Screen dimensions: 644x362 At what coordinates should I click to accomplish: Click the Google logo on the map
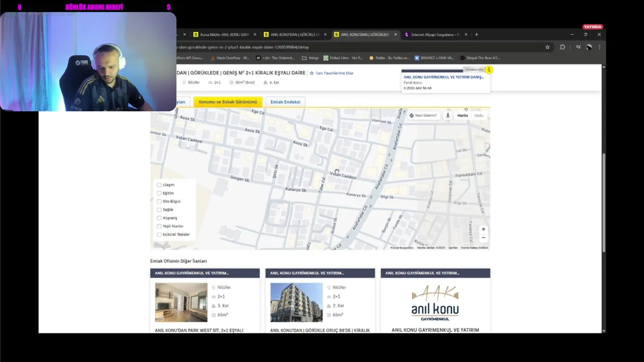(x=162, y=246)
